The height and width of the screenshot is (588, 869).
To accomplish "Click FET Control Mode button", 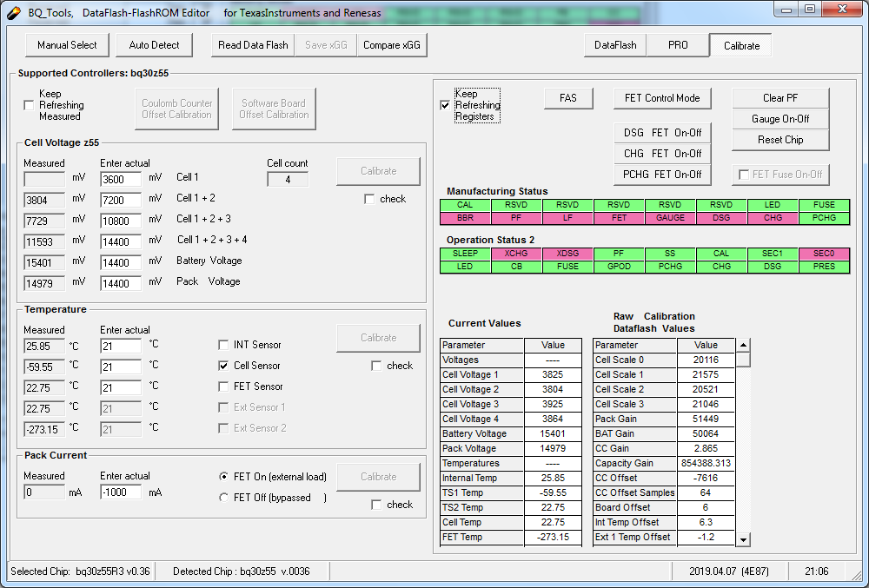I will [662, 98].
